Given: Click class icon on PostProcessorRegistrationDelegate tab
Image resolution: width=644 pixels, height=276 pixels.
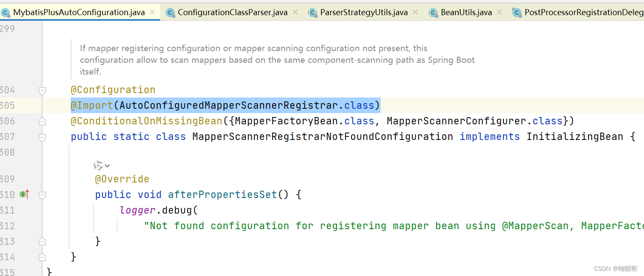Looking at the screenshot, I should coord(517,13).
